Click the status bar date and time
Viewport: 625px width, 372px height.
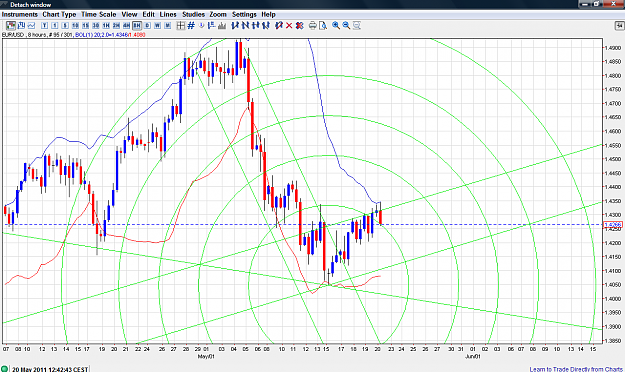(50, 369)
